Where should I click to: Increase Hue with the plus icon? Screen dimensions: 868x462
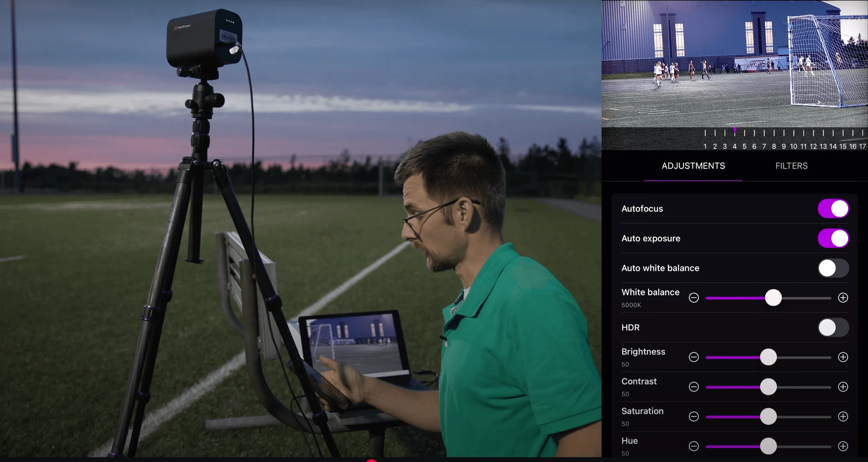(843, 447)
